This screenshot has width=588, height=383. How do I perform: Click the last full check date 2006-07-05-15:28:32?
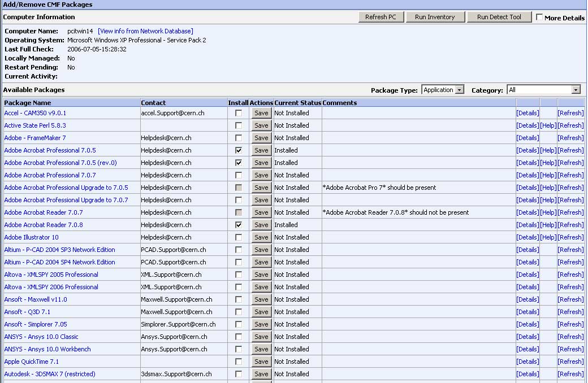[x=97, y=49]
